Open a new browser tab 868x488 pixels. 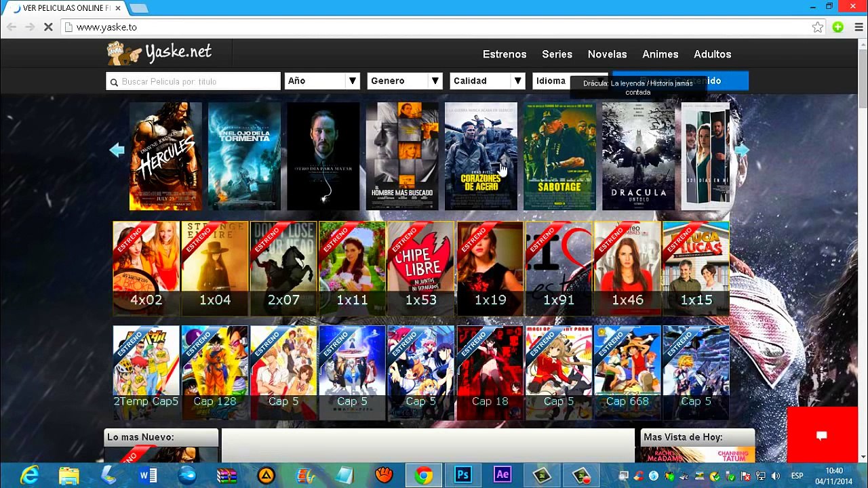coord(138,8)
